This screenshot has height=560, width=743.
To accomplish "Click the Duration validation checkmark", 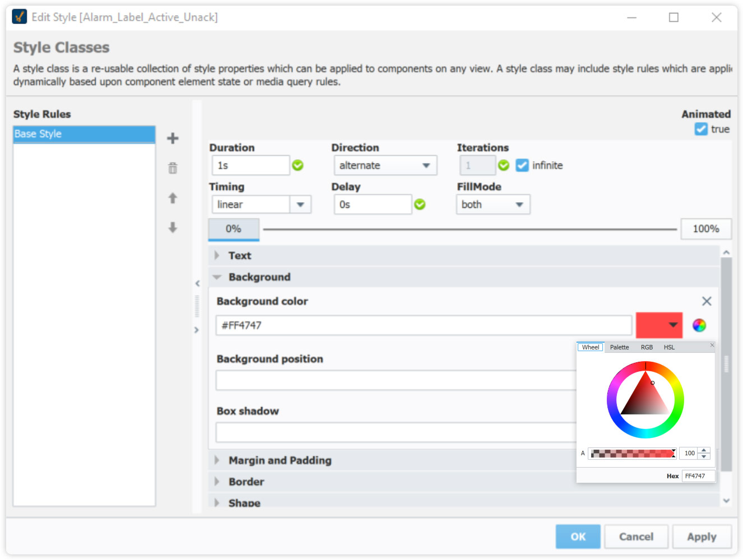I will (298, 165).
